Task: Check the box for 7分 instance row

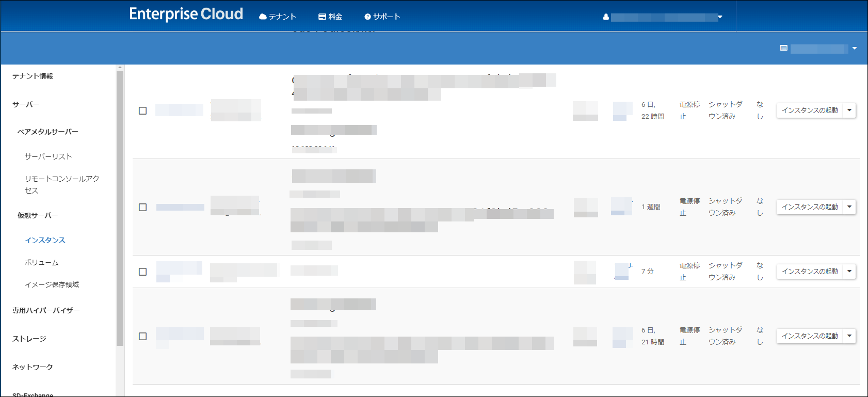Action: [x=143, y=272]
